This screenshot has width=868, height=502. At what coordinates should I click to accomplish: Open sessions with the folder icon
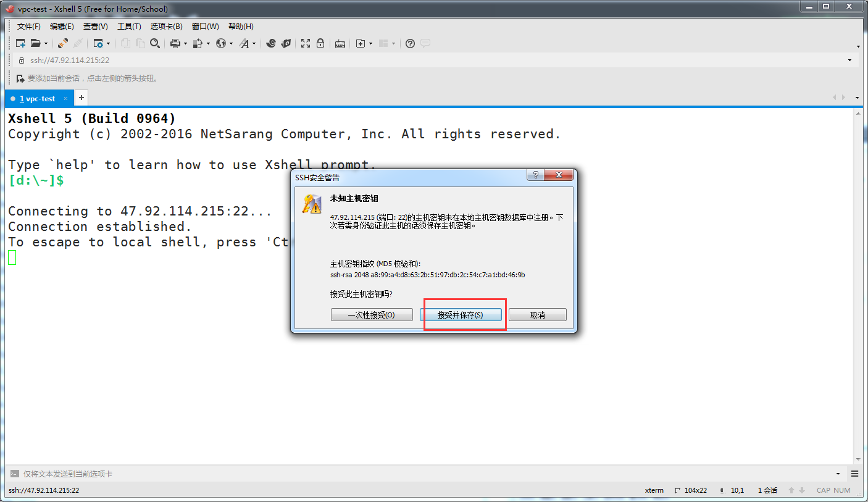[35, 43]
